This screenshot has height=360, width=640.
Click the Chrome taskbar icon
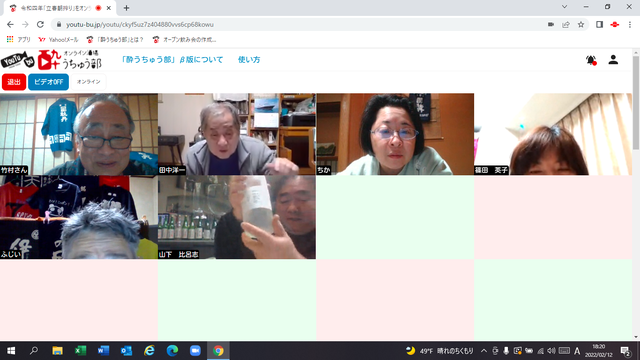pyautogui.click(x=218, y=351)
